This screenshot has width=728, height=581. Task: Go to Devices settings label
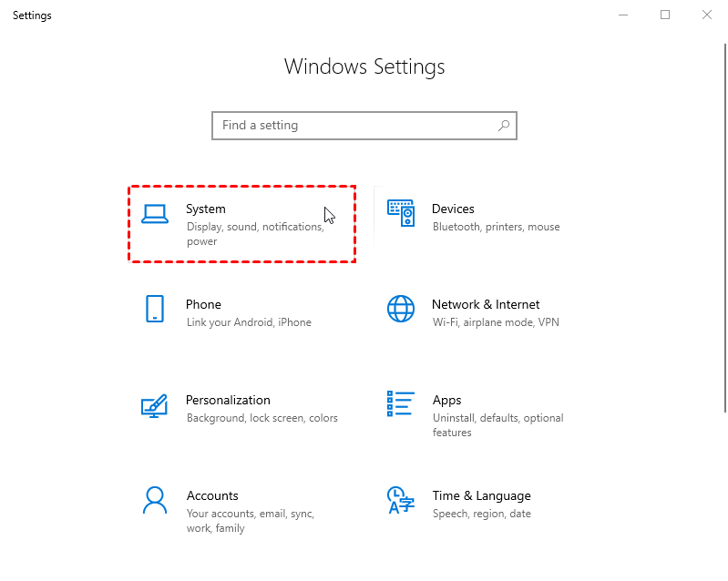click(453, 209)
